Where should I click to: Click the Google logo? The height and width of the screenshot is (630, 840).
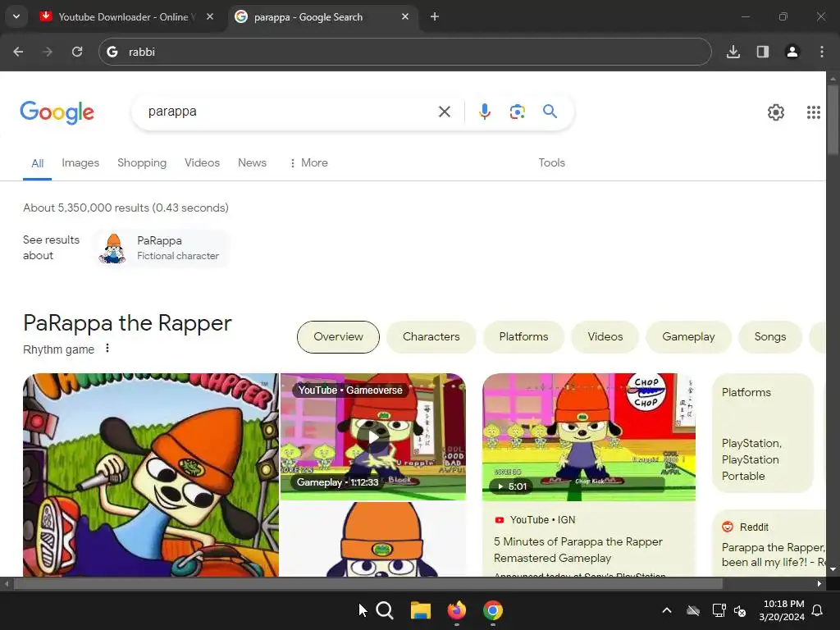pyautogui.click(x=57, y=112)
